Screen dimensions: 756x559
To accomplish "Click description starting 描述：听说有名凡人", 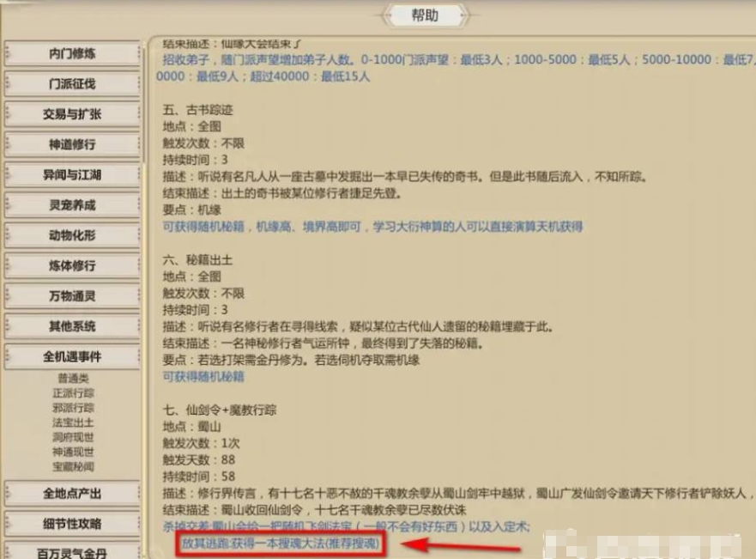I will tap(405, 177).
